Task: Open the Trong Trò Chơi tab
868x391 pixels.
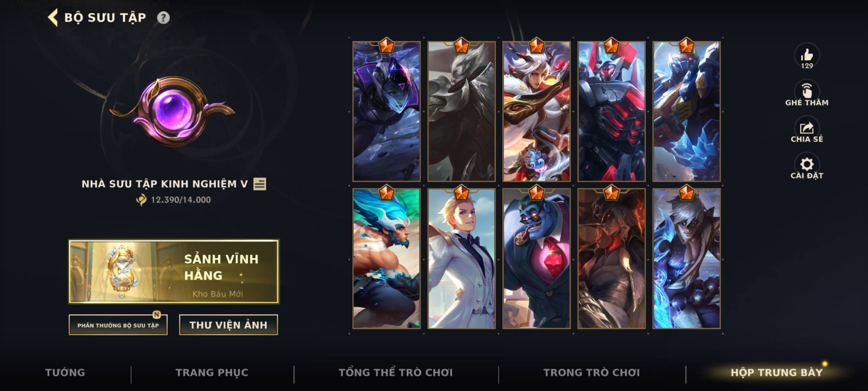Action: pos(592,373)
